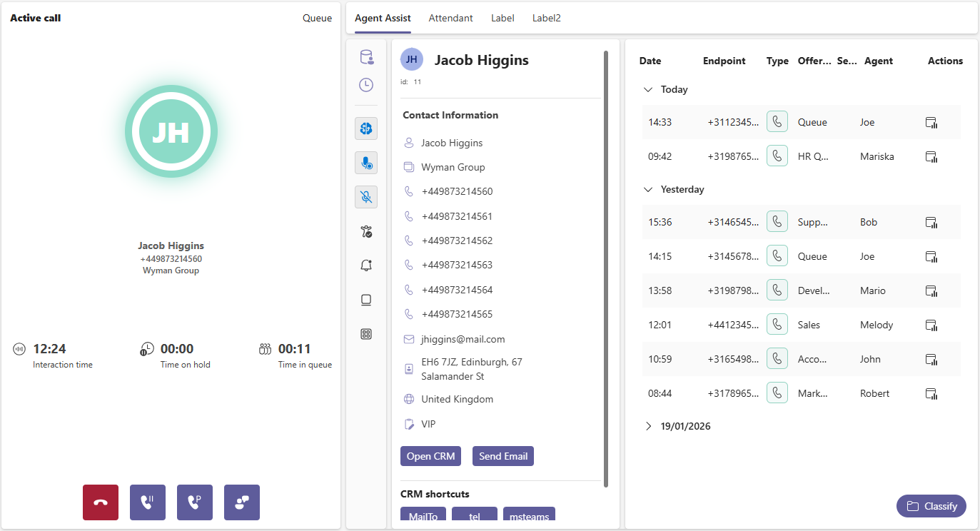
Task: Open the apps grid sidebar icon
Action: 366,333
